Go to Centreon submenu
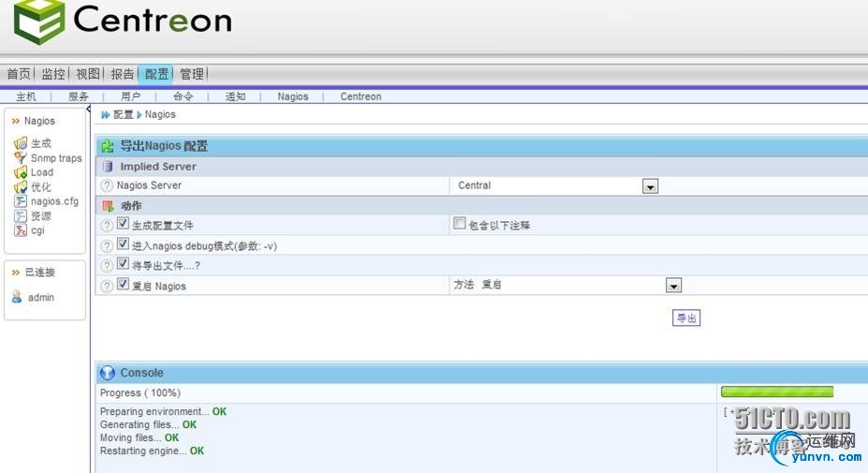 (360, 96)
